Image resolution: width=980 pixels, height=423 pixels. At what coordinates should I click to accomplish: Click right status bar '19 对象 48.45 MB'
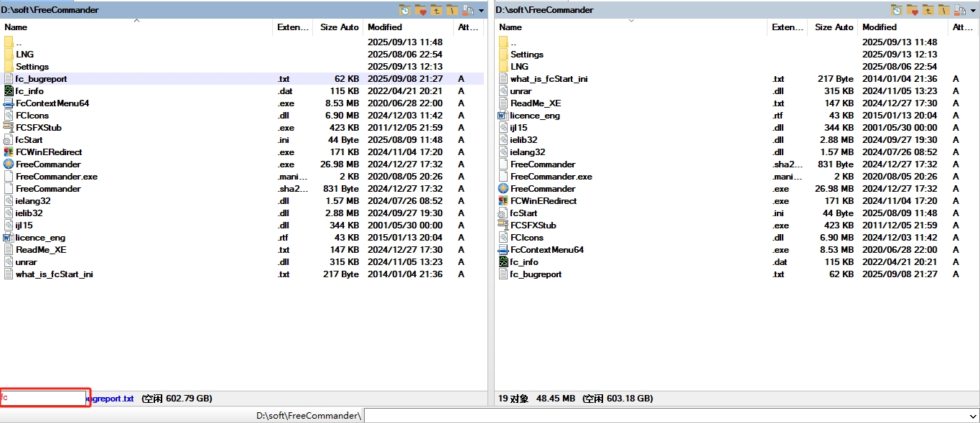click(537, 398)
